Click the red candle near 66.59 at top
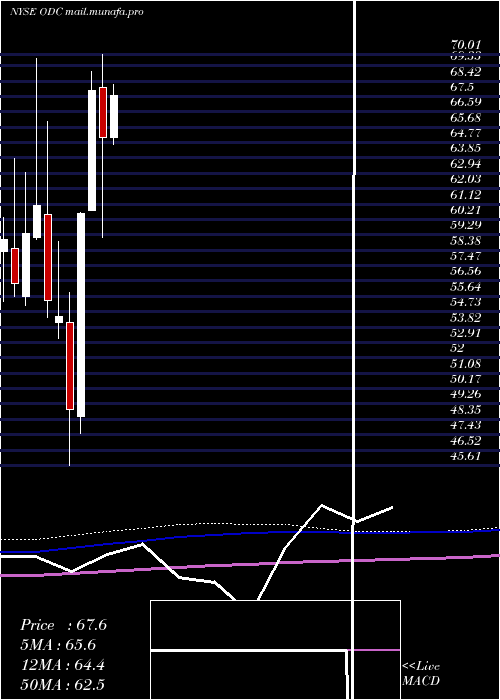The width and height of the screenshot is (500, 700). pyautogui.click(x=103, y=112)
